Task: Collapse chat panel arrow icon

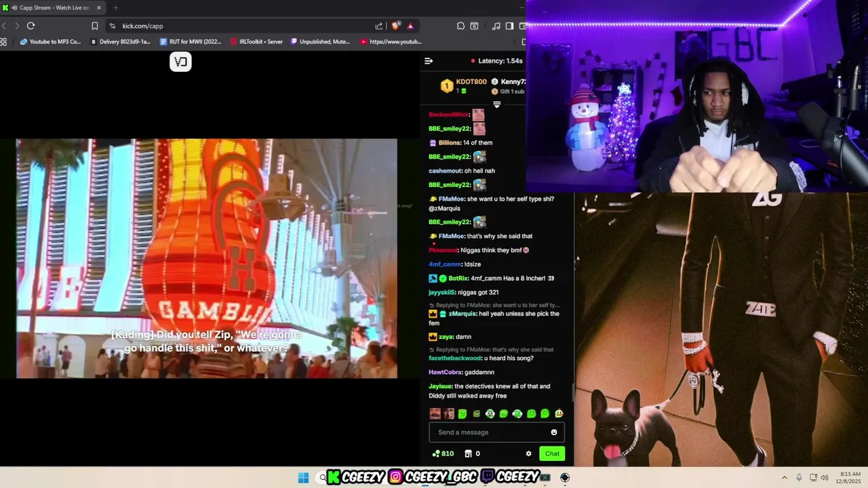Action: tap(429, 61)
